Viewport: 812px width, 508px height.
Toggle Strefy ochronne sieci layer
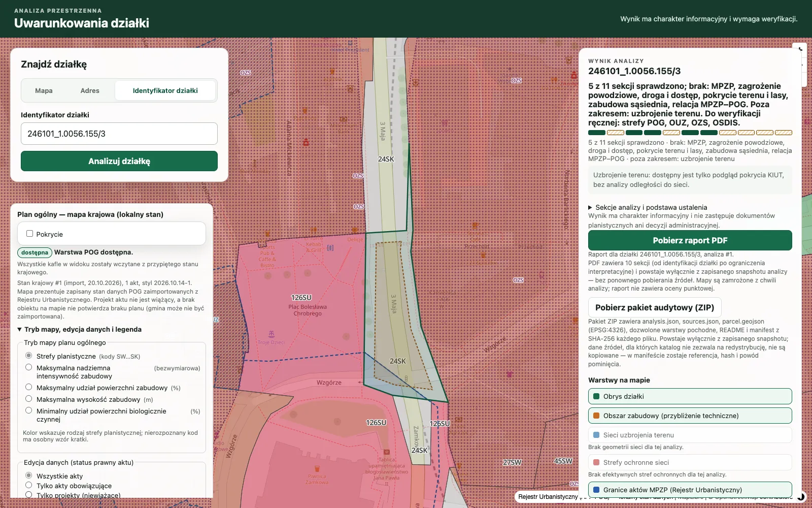[x=690, y=462]
